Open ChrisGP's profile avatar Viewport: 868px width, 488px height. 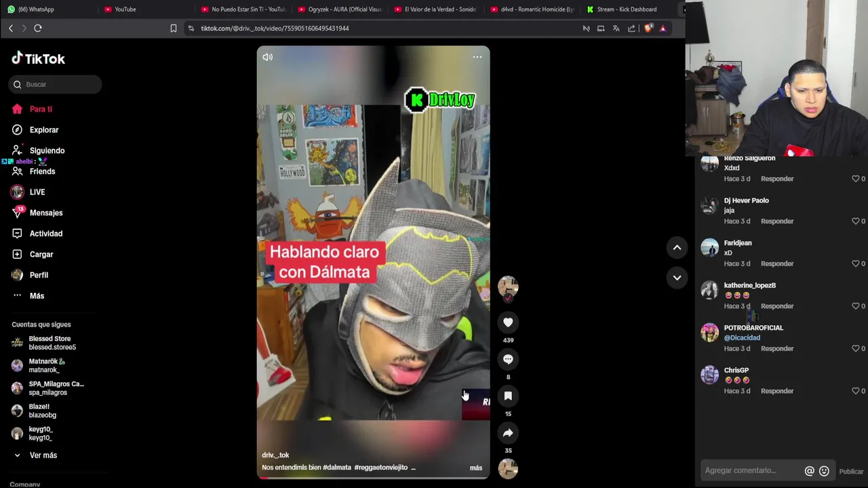pos(709,375)
